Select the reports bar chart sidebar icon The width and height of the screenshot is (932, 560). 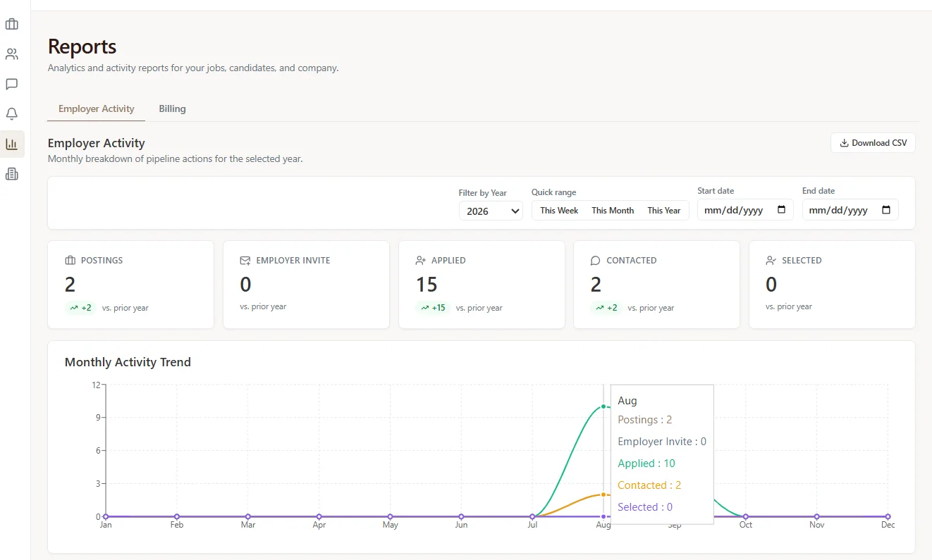click(12, 144)
